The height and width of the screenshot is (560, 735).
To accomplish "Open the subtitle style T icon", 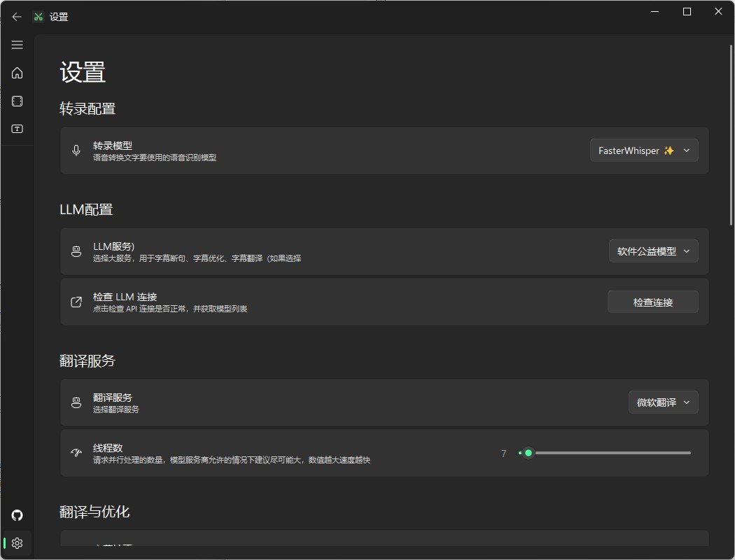I will [17, 129].
